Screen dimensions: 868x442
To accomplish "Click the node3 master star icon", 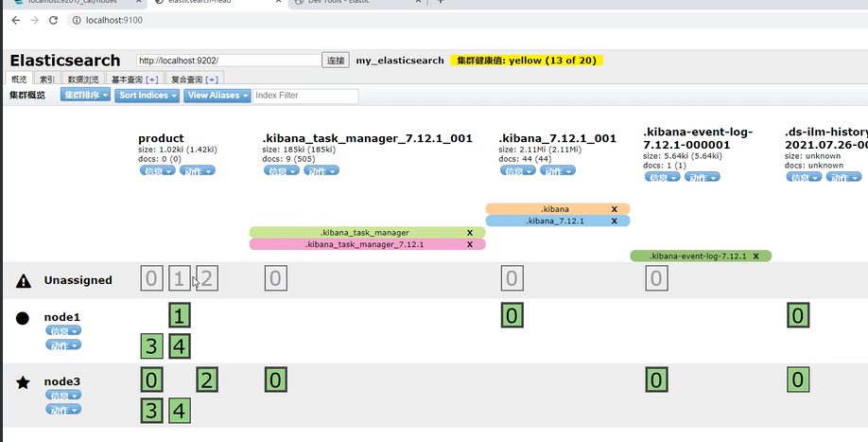I will tap(23, 382).
